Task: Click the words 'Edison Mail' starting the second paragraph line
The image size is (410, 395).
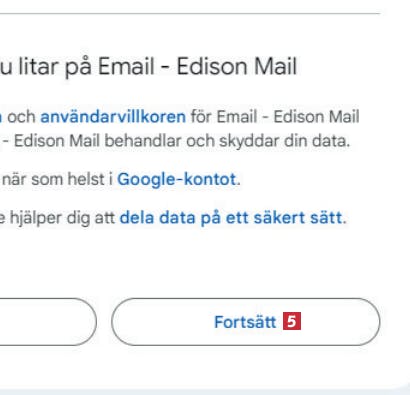Action: [x=57, y=141]
